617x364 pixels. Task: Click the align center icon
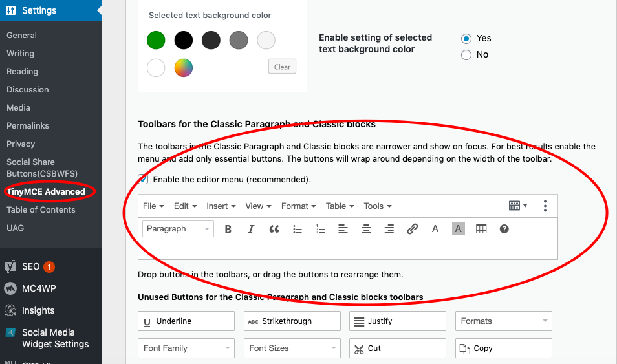click(x=366, y=229)
